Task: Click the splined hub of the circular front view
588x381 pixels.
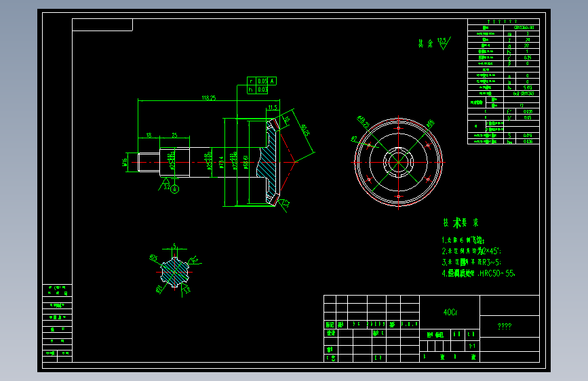Action: [398, 162]
